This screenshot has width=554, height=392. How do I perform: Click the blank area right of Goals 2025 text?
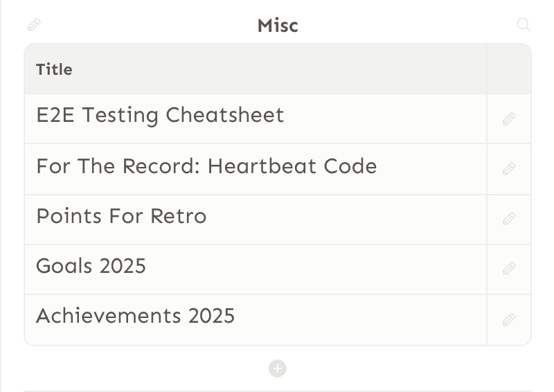pos(316,269)
